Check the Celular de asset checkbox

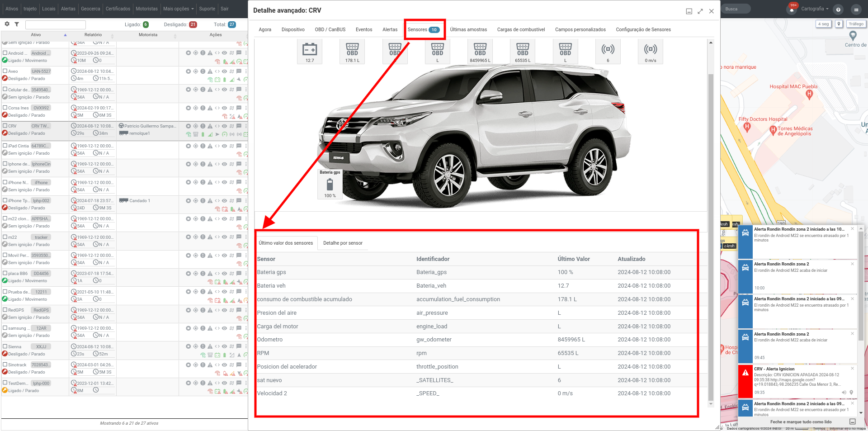[5, 90]
